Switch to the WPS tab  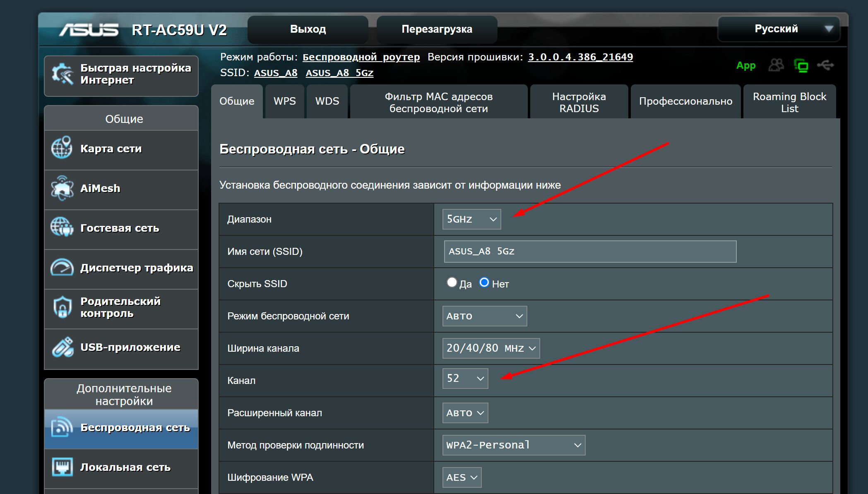pos(285,101)
